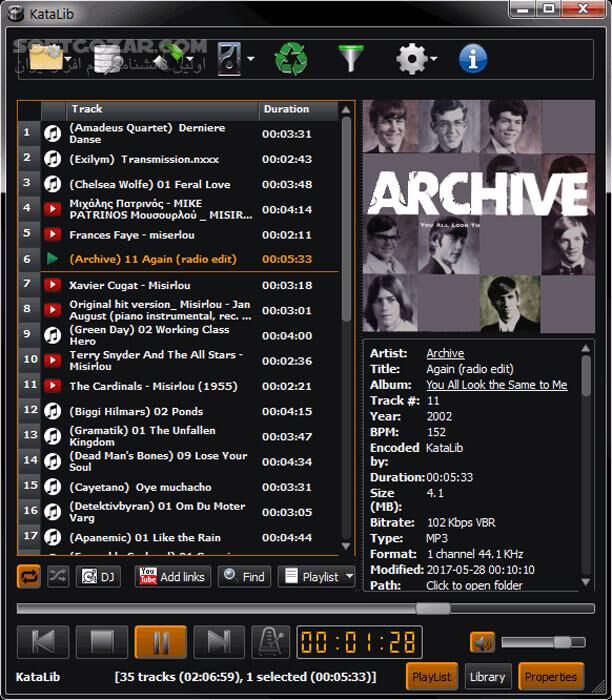
Task: Switch to the Library tab
Action: point(488,677)
